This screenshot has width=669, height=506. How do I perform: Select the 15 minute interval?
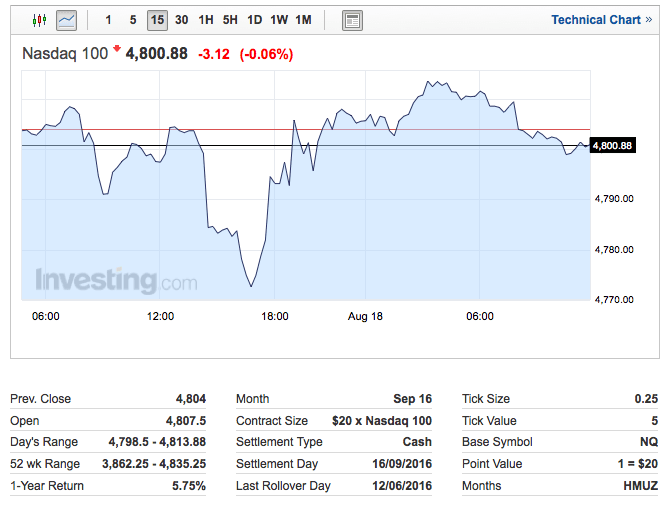[157, 20]
